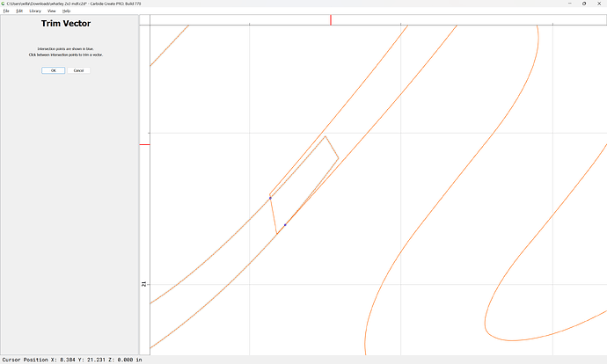Click the short diagonal line at canvas top-left
This screenshot has height=364, width=607.
169,46
